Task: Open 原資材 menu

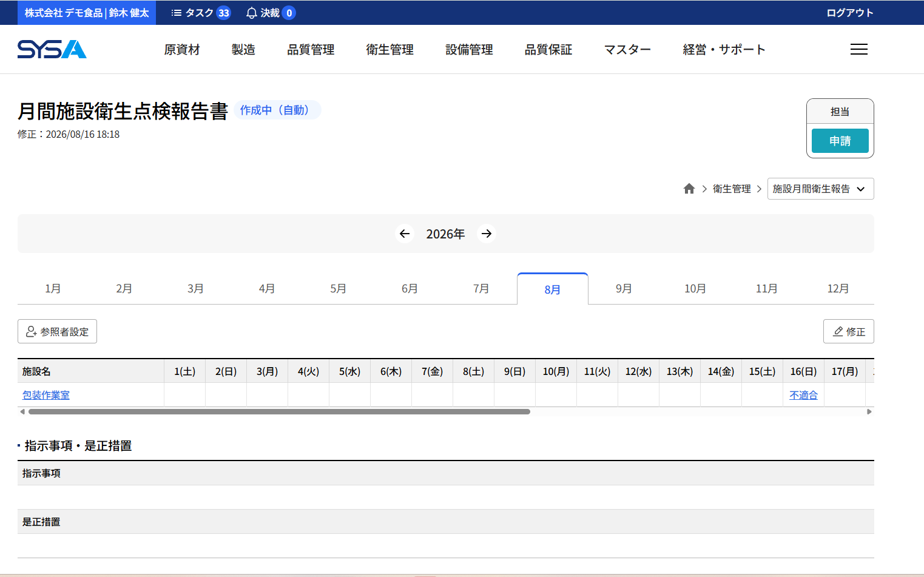Action: tap(182, 50)
